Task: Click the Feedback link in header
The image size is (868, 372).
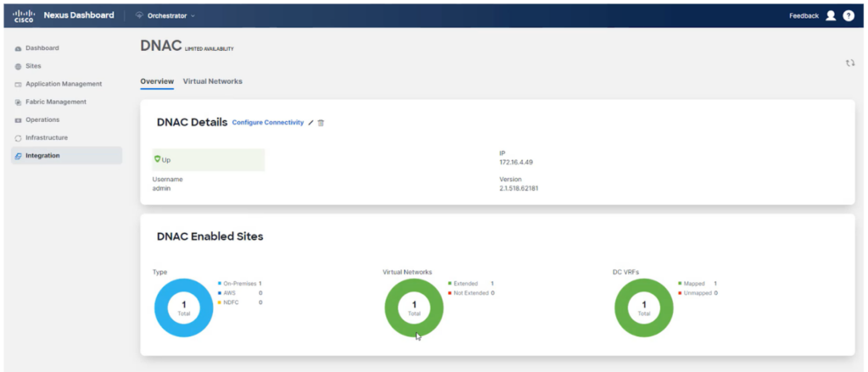Action: (804, 16)
